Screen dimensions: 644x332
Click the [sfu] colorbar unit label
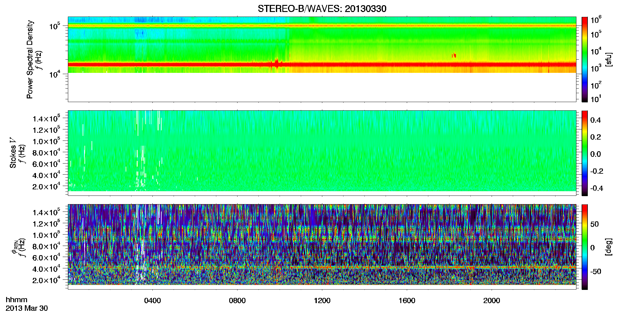tap(609, 59)
